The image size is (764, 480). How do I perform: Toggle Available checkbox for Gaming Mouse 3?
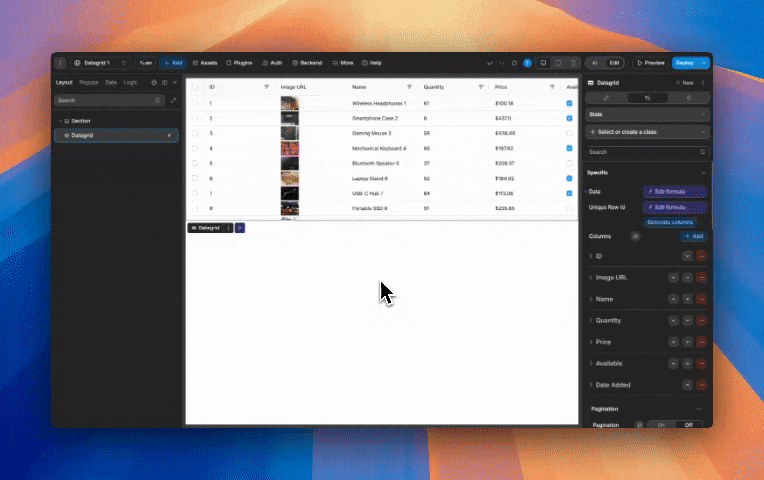[x=569, y=133]
